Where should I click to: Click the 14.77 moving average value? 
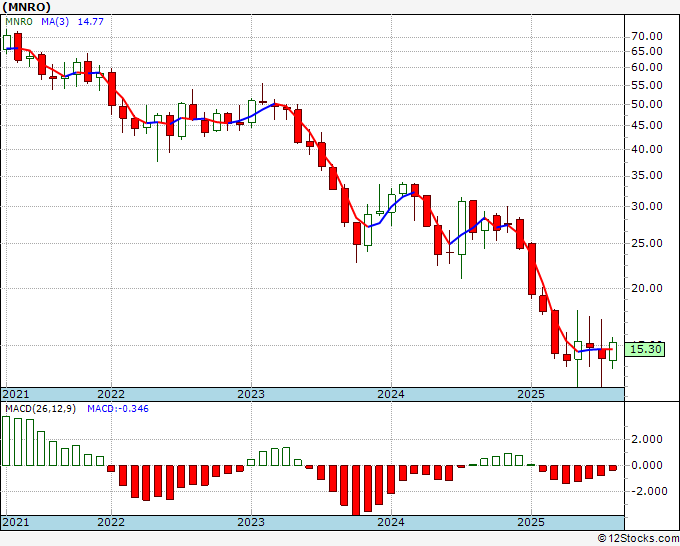click(91, 21)
